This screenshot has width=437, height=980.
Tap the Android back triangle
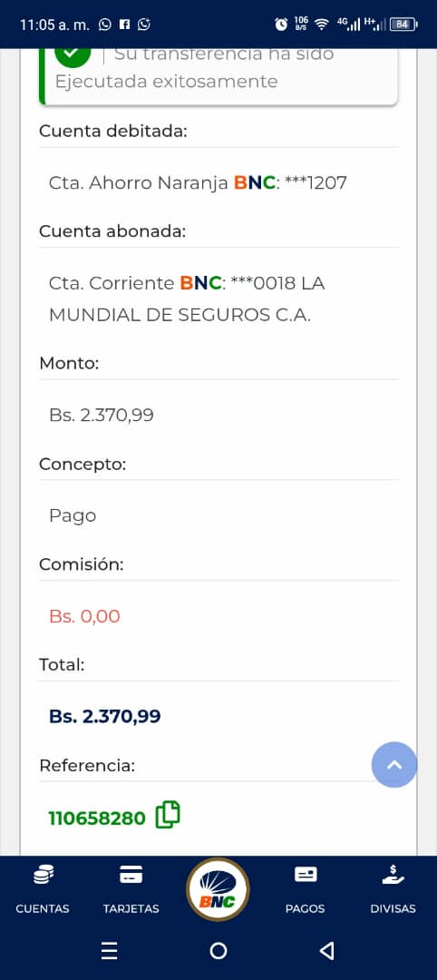pos(326,951)
